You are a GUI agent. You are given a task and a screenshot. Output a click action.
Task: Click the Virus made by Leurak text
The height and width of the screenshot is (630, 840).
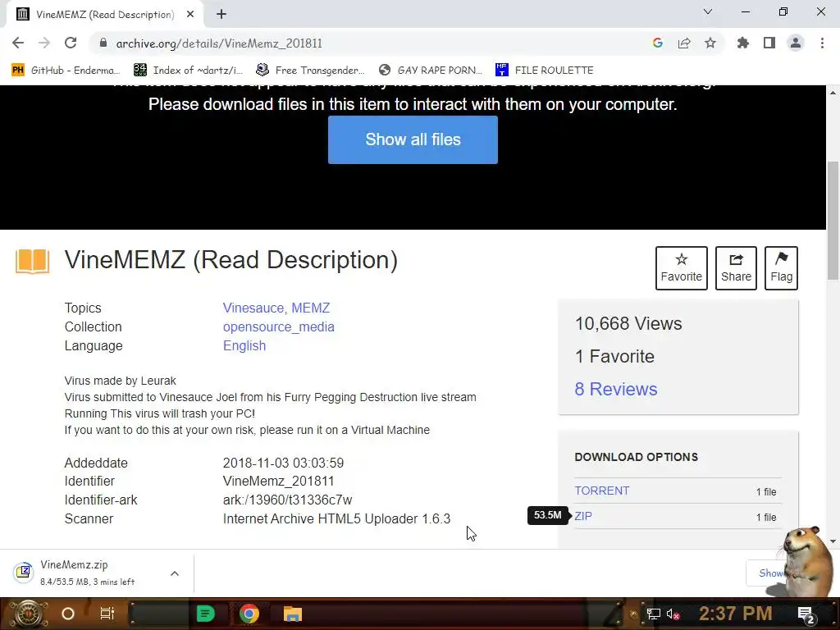point(120,381)
